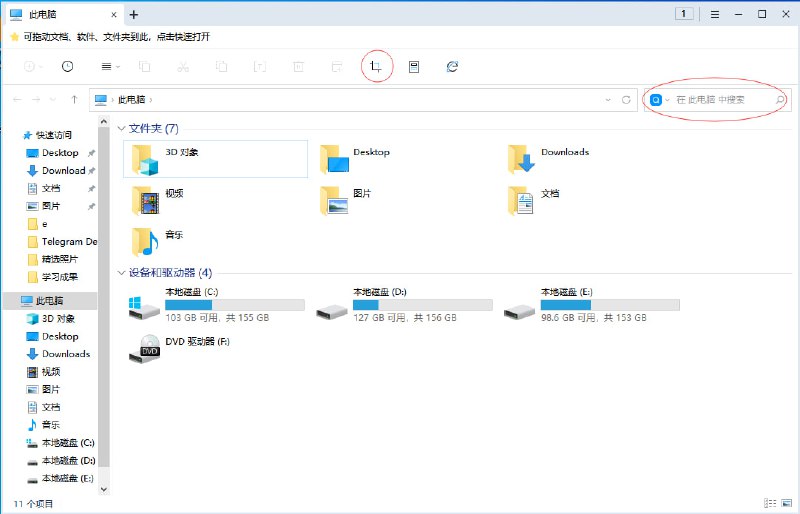The height and width of the screenshot is (514, 800).
Task: Open the plus new tab button
Action: click(134, 14)
